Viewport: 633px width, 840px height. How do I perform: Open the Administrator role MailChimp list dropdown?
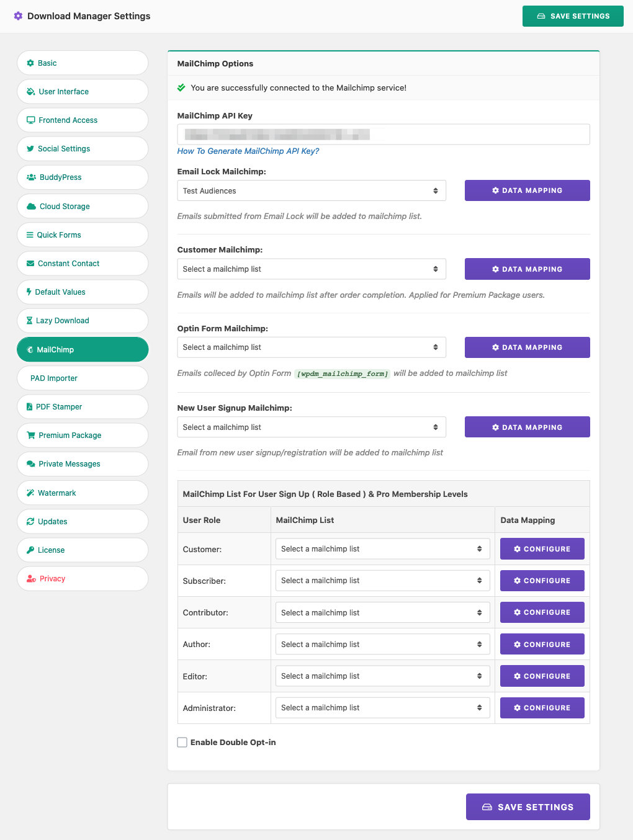tap(382, 707)
